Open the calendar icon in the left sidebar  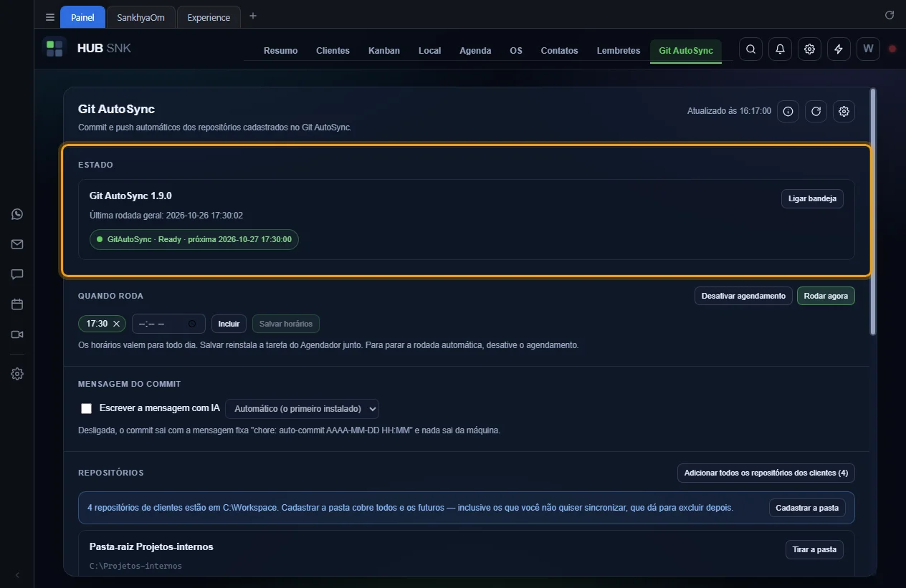17,304
